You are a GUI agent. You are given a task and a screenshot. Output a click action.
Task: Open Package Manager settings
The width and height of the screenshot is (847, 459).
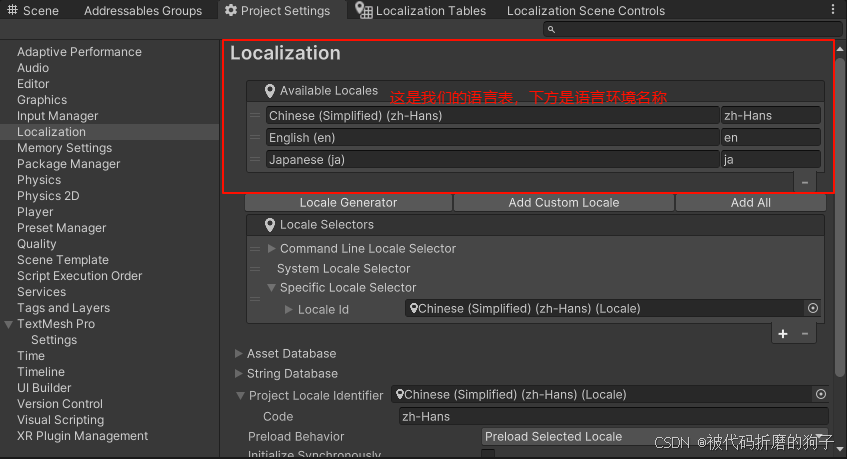click(69, 164)
